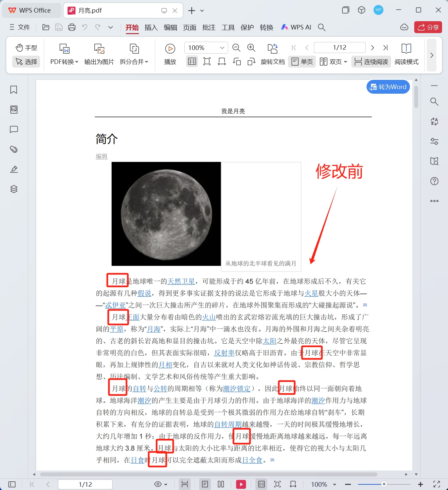Start slideshow playback with the 播放 icon
The image size is (448, 490).
click(170, 48)
